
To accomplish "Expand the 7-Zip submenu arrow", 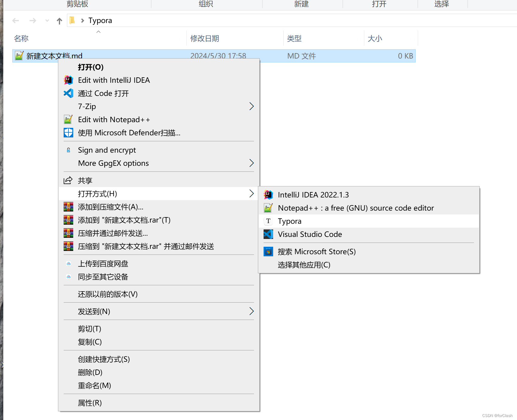I will 251,106.
